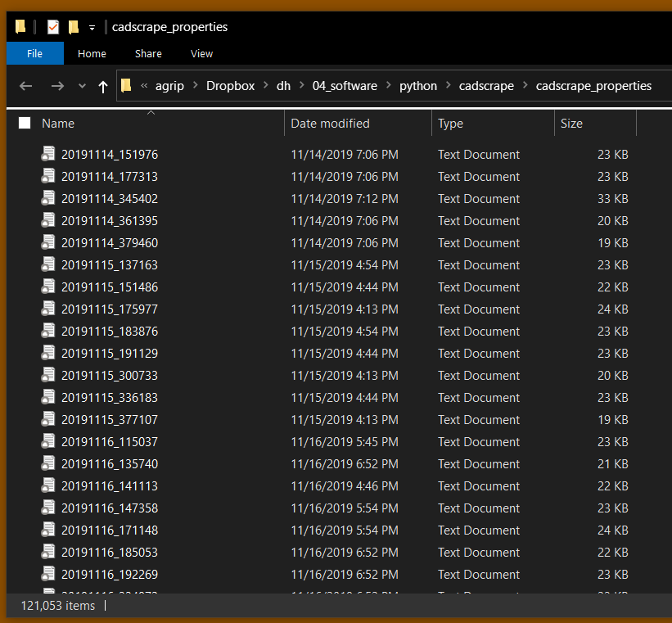Sort files by Size column header
This screenshot has width=672, height=623.
click(x=571, y=124)
